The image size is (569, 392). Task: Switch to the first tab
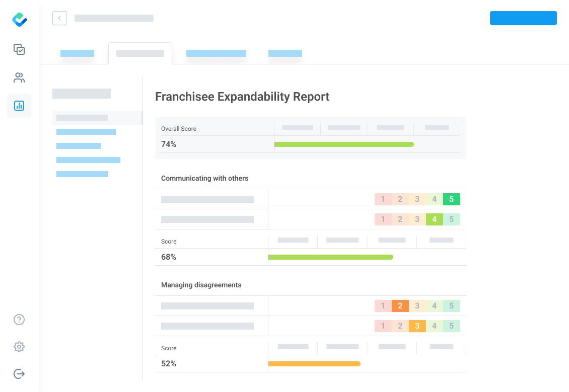pyautogui.click(x=77, y=53)
